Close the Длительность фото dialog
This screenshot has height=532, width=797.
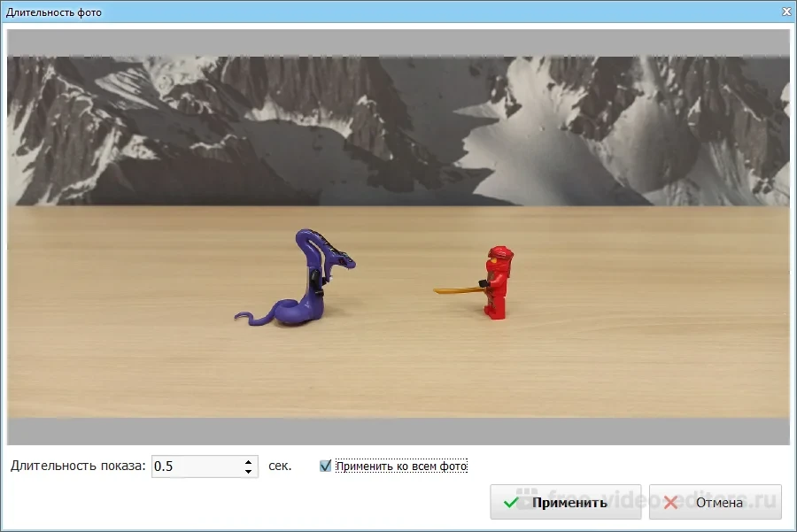pos(786,12)
